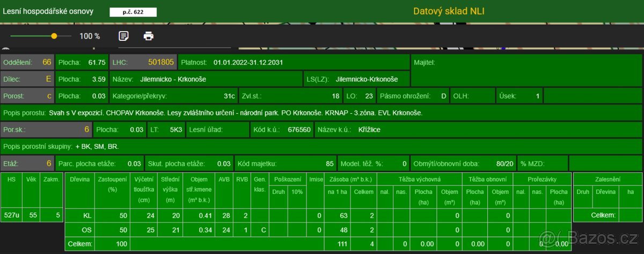Select the Por.sk. 6 field
The width and height of the screenshot is (644, 254).
tap(46, 129)
